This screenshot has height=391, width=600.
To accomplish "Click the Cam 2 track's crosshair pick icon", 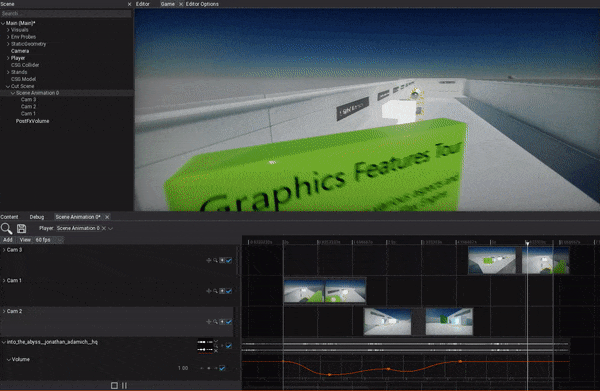I will point(209,322).
